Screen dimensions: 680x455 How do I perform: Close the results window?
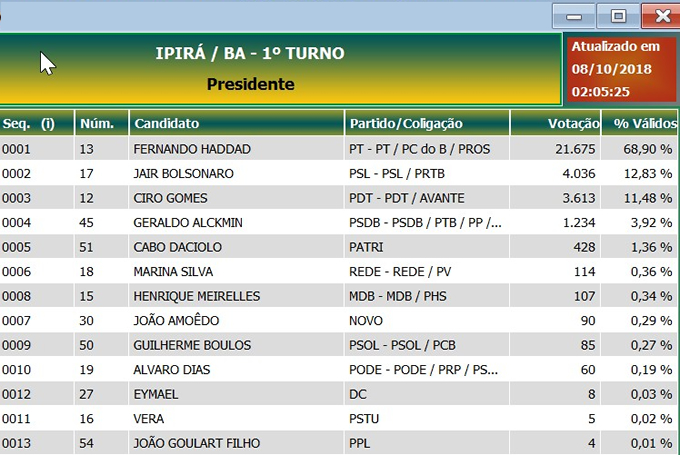(x=661, y=16)
